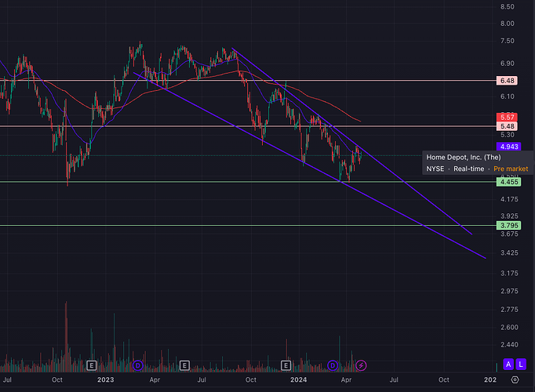Viewport: 535px width, 392px height.
Task: Toggle log scale with the L button
Action: coord(522,365)
